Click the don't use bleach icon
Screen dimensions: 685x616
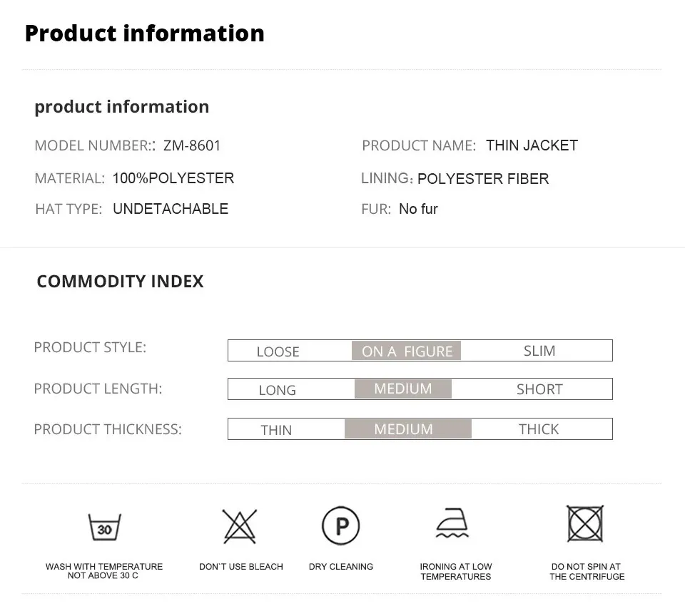pos(240,527)
